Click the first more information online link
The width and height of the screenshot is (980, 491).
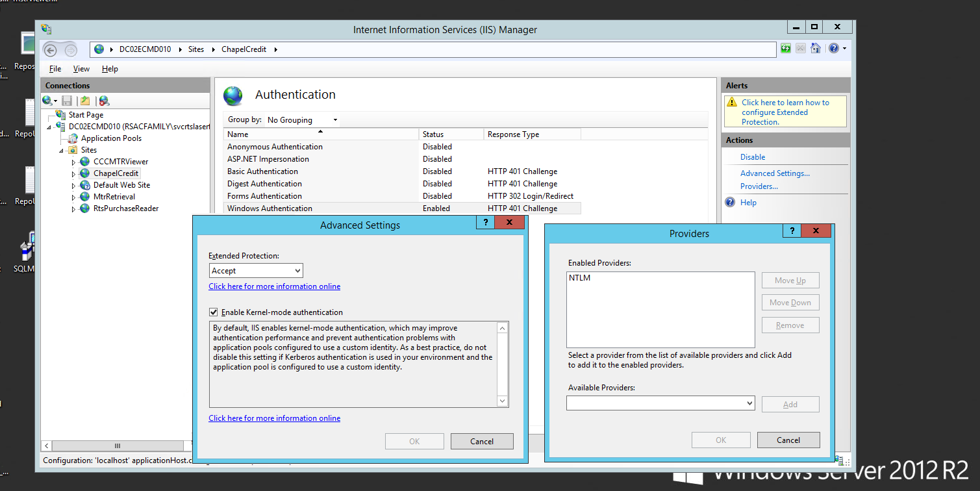click(x=274, y=286)
